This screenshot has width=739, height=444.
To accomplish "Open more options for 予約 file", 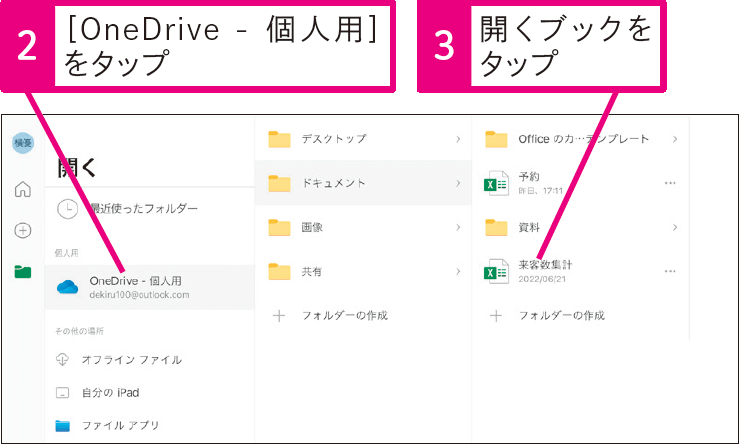I will [670, 183].
